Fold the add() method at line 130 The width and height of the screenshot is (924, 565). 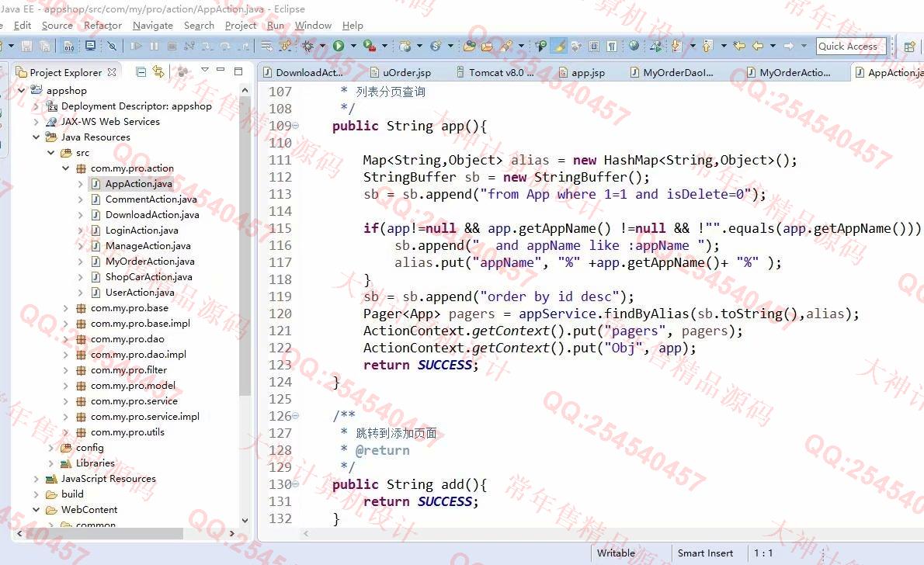coord(296,484)
